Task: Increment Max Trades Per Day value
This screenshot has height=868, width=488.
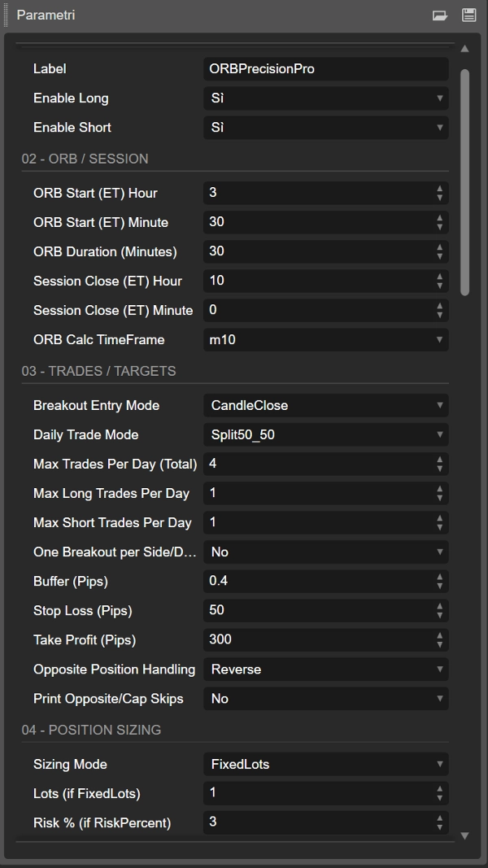Action: 439,460
